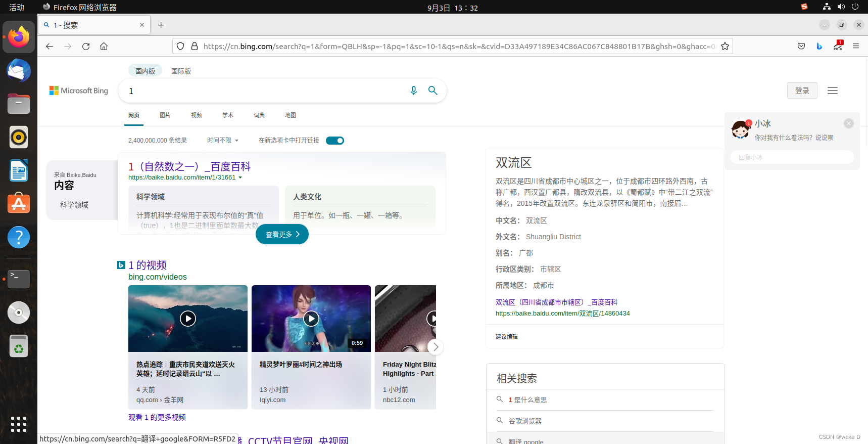Viewport: 868px width, 444px height.
Task: Open LibreOffice Writer in dock
Action: click(x=19, y=170)
